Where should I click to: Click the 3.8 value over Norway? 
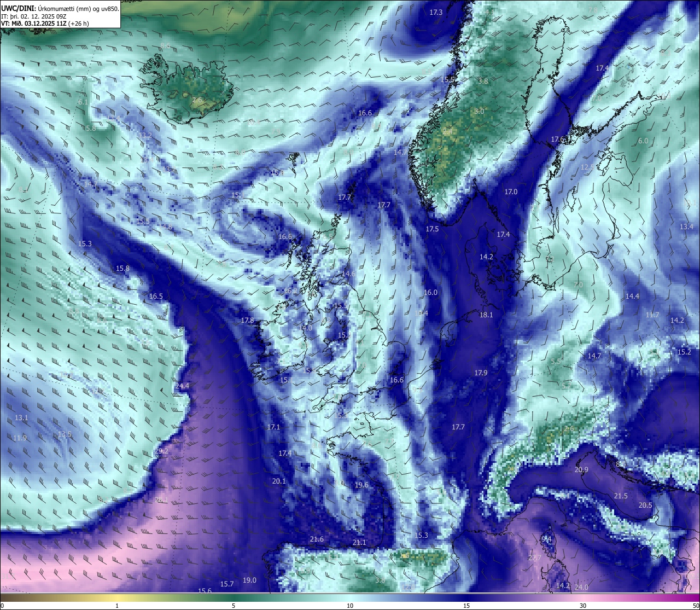point(483,81)
